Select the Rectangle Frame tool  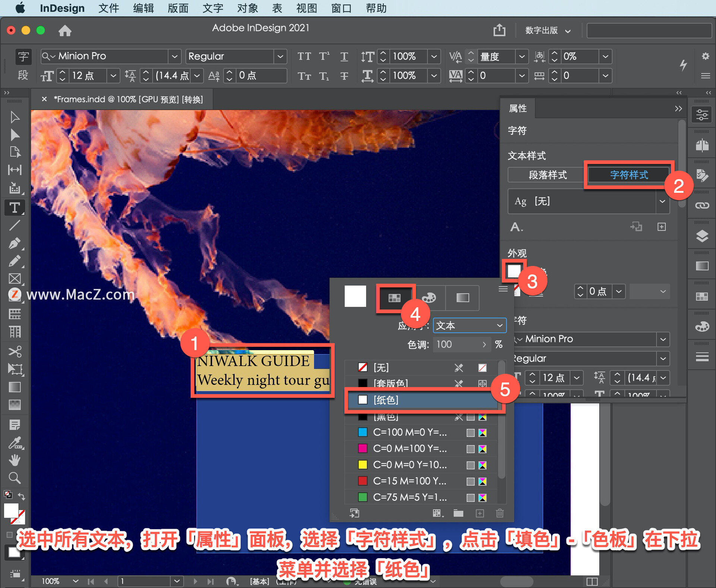click(x=15, y=279)
